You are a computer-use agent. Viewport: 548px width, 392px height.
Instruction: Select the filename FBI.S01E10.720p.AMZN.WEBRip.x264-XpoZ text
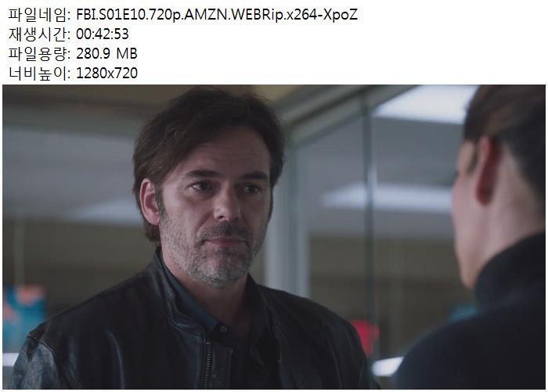click(217, 15)
